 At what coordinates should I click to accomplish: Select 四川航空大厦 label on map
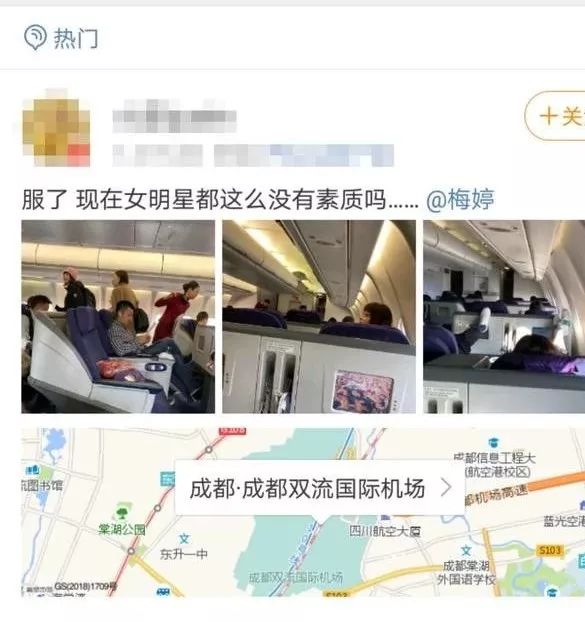coord(385,531)
